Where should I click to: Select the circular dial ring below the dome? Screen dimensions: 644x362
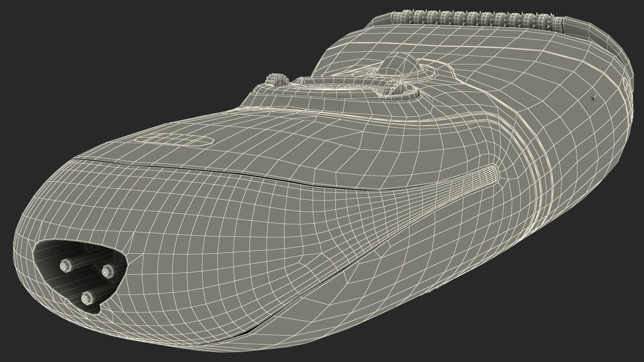click(x=335, y=88)
